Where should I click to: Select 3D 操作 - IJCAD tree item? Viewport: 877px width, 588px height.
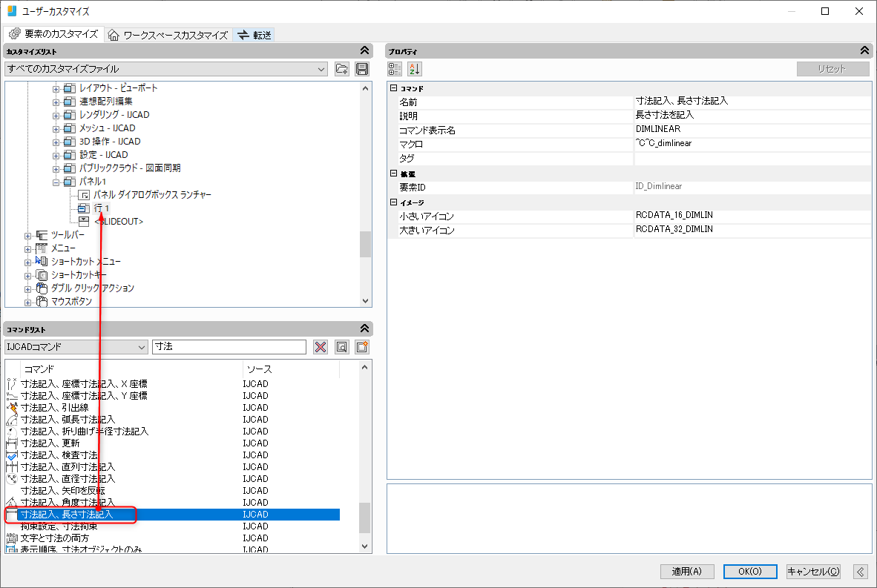point(110,142)
